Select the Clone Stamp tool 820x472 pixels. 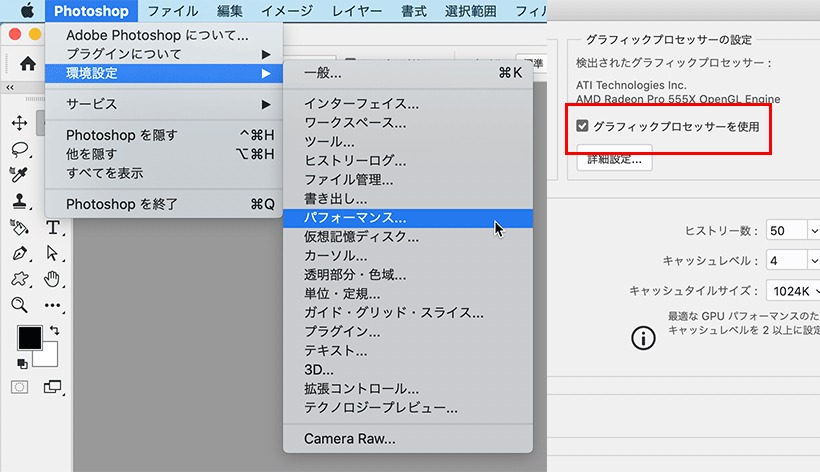(x=19, y=201)
